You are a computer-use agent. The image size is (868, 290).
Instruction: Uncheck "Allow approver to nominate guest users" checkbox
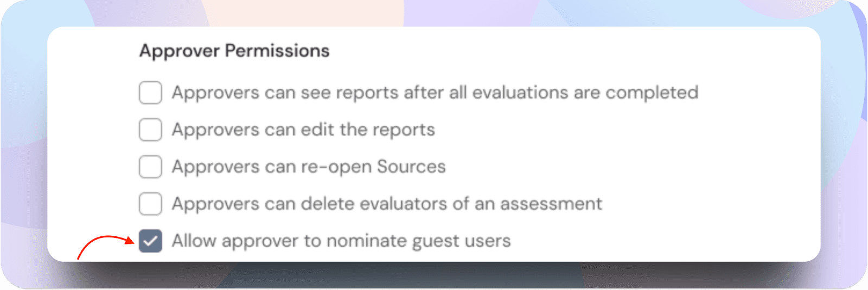click(150, 241)
